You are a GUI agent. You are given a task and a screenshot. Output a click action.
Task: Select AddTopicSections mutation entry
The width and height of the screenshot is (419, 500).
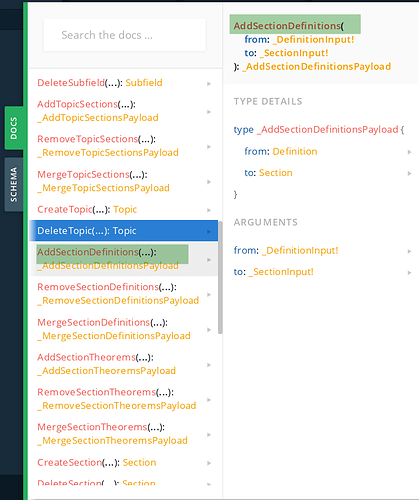pos(77,104)
